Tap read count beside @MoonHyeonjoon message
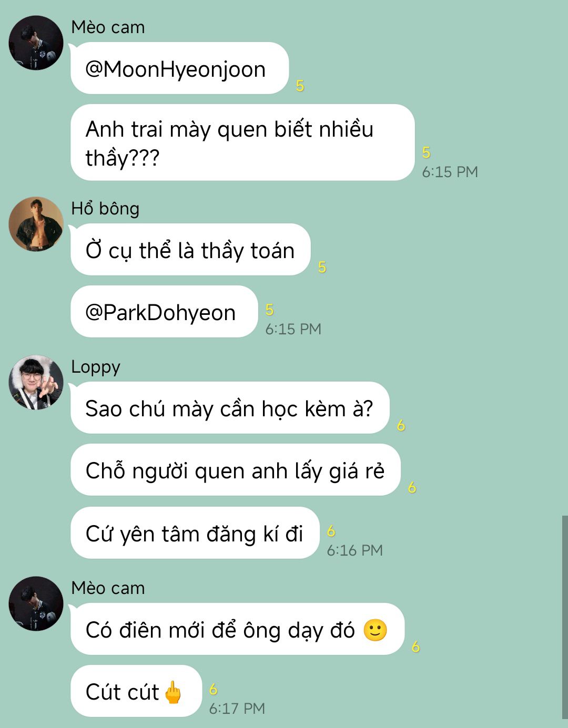The height and width of the screenshot is (728, 568). 300,86
